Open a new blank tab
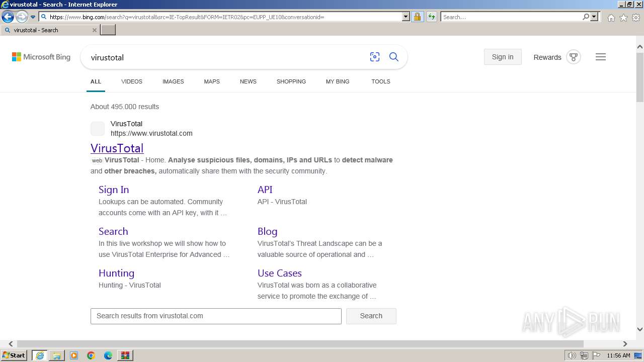644x362 pixels. pos(108,30)
